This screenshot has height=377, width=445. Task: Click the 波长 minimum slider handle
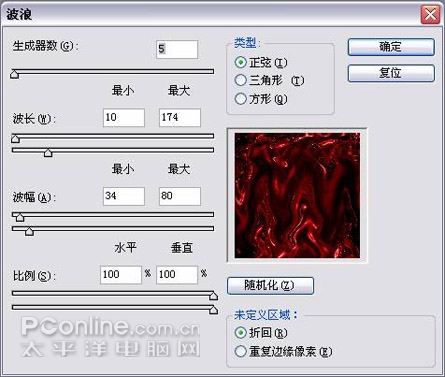[15, 138]
